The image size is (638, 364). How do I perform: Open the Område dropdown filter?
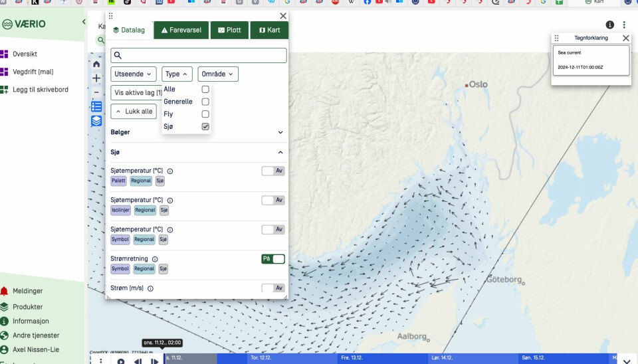pyautogui.click(x=217, y=74)
